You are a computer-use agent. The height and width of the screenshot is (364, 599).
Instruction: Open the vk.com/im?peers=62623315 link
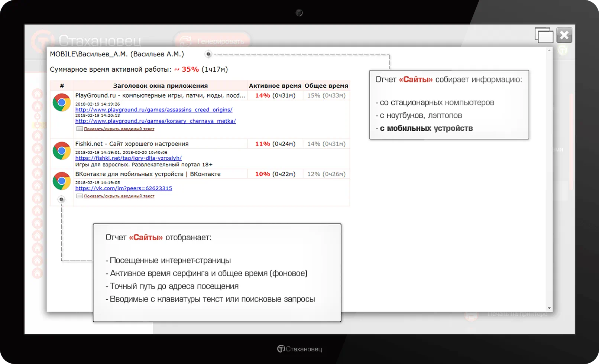[x=124, y=188]
